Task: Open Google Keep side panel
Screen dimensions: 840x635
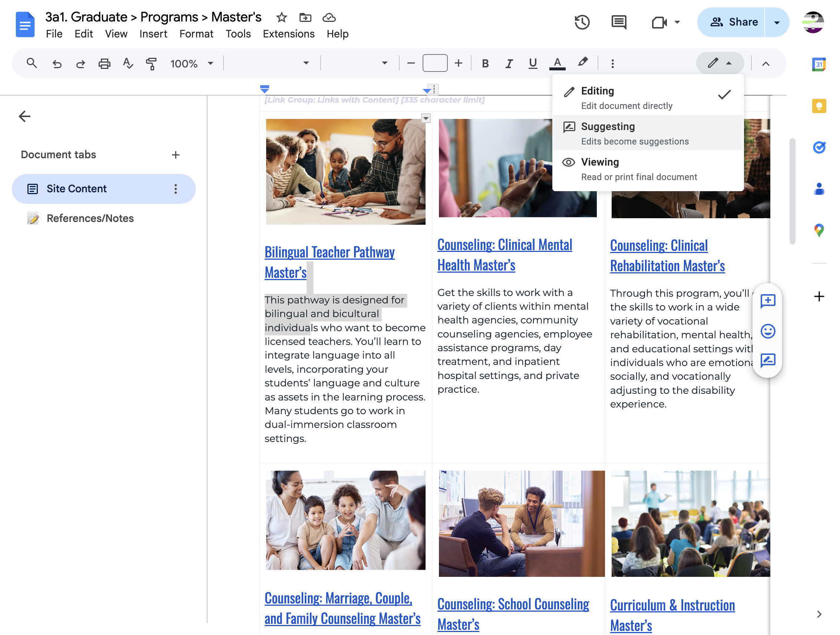Action: point(819,106)
